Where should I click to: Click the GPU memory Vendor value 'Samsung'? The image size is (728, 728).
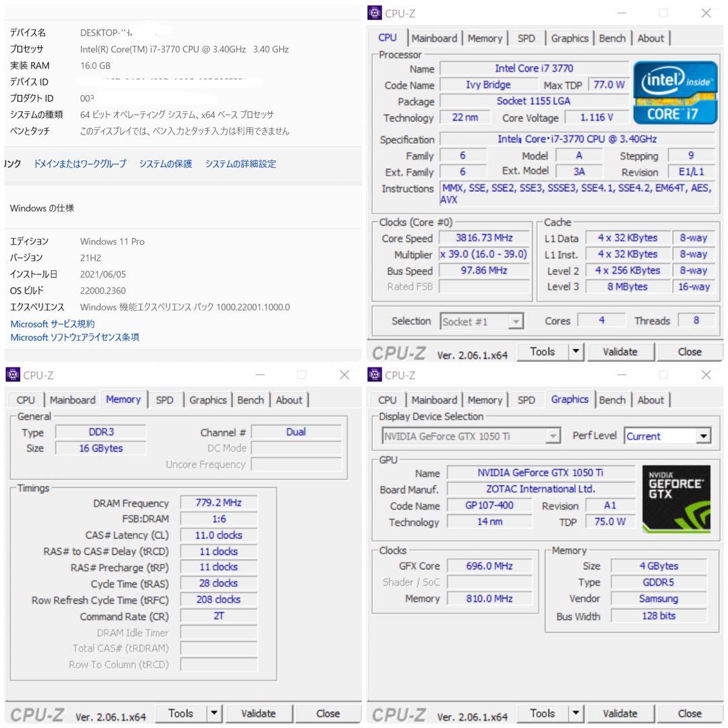pyautogui.click(x=659, y=599)
